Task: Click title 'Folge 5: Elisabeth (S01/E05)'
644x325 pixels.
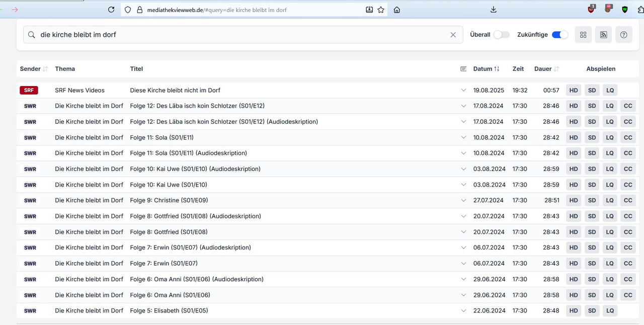Action: (x=169, y=311)
